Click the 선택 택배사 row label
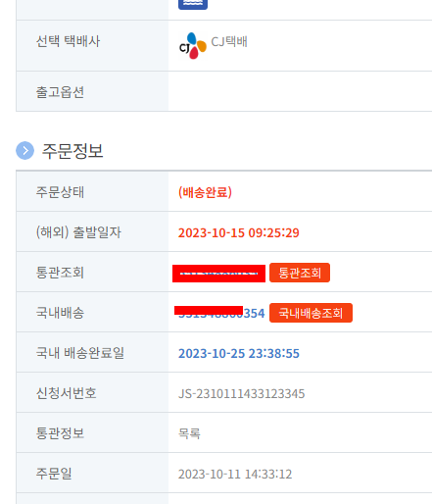Screen dimensions: 432x504 [68, 41]
